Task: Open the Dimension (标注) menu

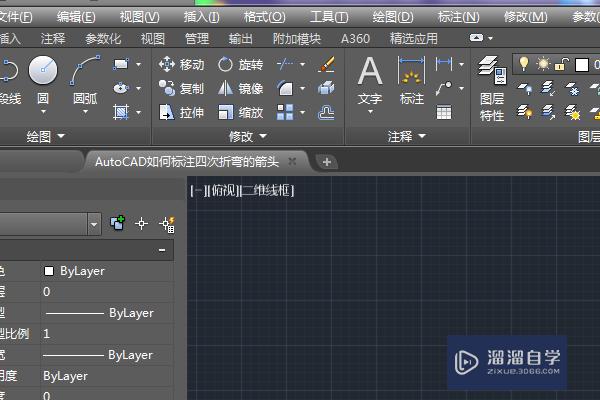Action: click(458, 17)
